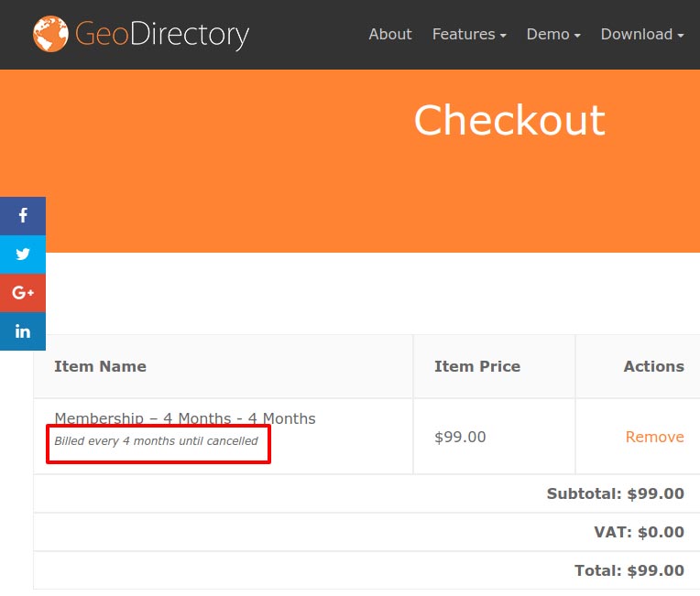Remove the membership item from cart

coord(654,437)
